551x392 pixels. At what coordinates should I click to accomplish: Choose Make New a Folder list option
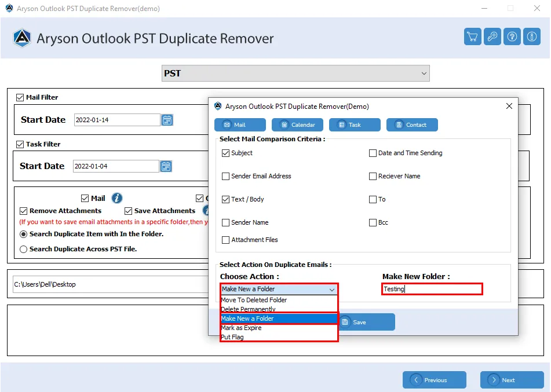279,318
